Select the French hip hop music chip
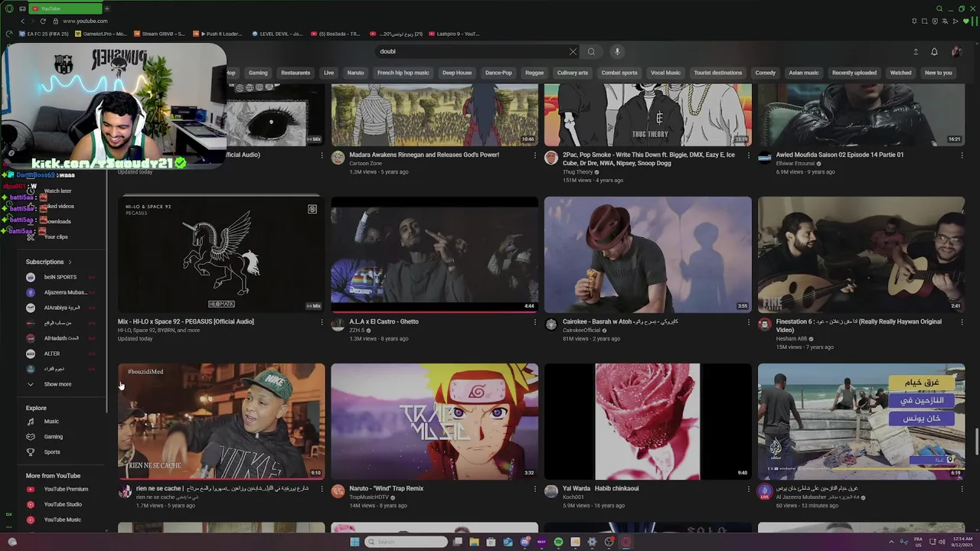Screen dimensions: 980x551 pos(403,73)
